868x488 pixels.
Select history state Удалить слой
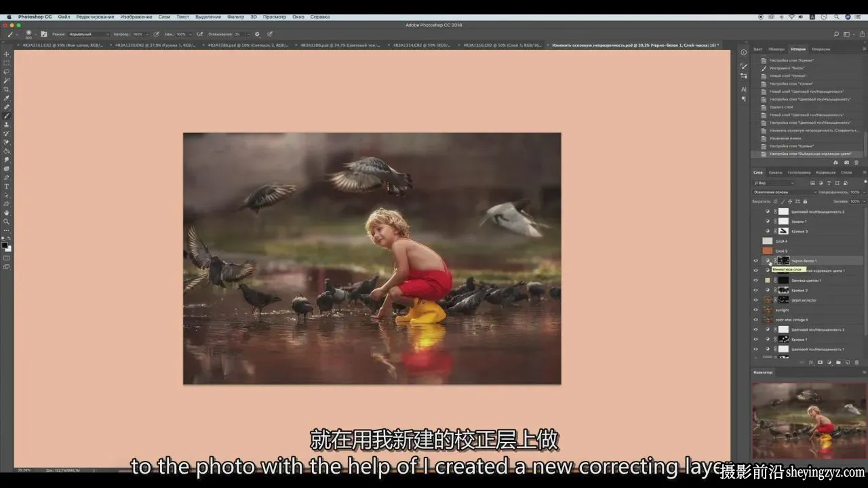781,107
